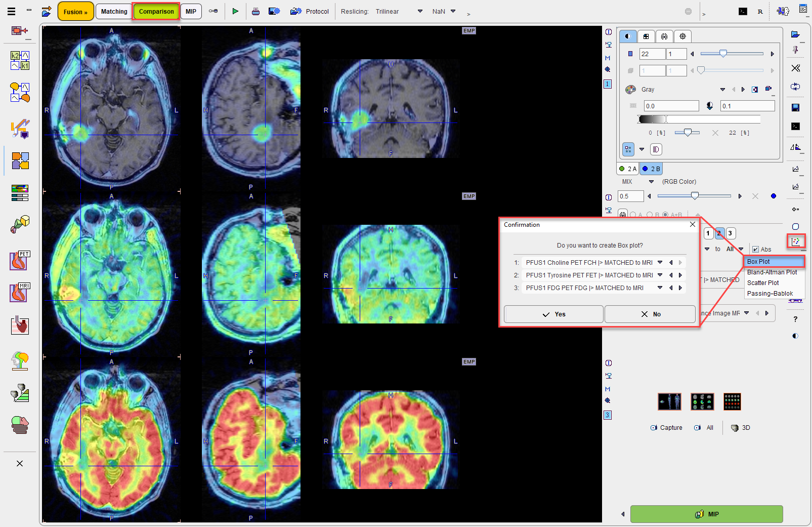Click the green Run play arrow
This screenshot has width=812, height=527.
coord(235,11)
